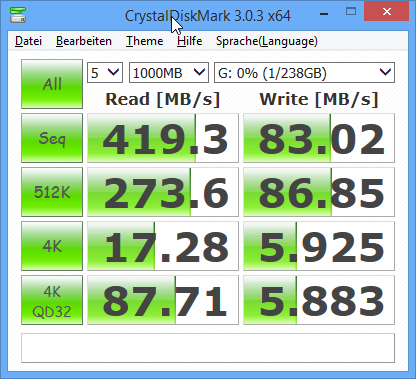
Task: Run the 4K QD32 benchmark test
Action: pos(52,300)
